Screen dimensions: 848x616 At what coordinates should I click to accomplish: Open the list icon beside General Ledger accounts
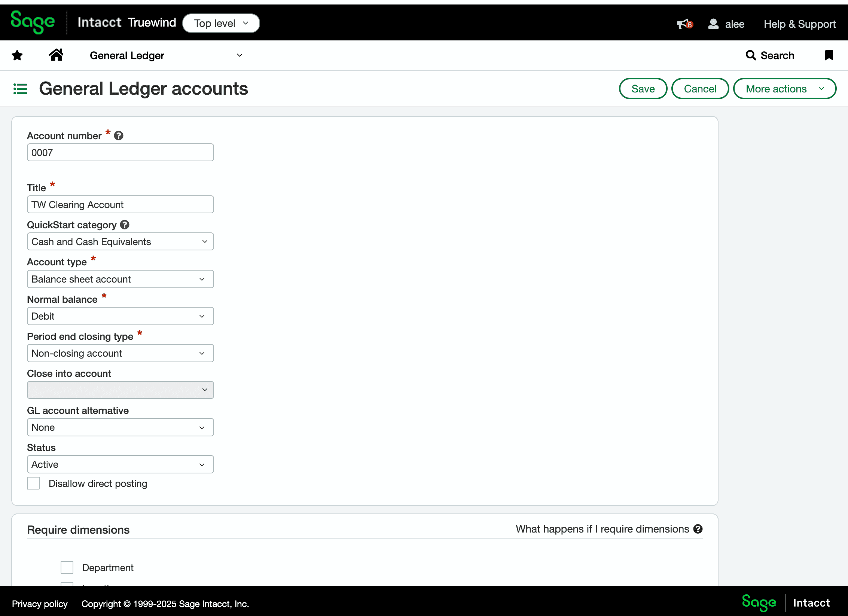click(20, 88)
